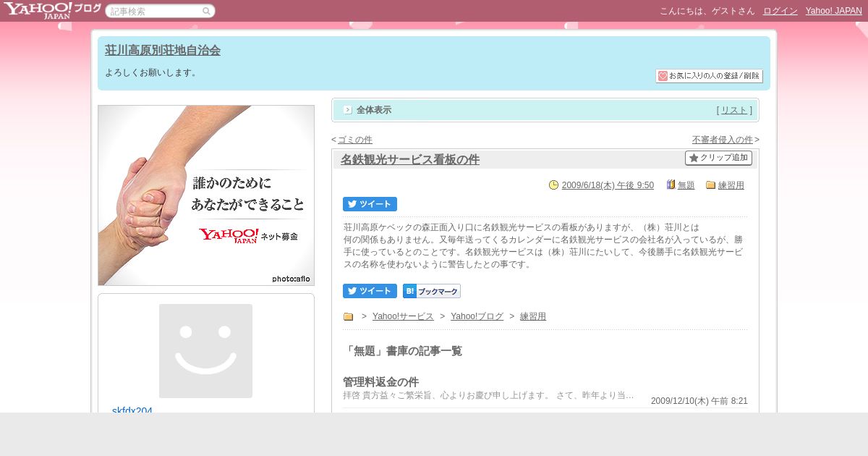Viewport: 868px width, 456px height.
Task: Open post title 名鉄観光サービス看板の件
Action: pyautogui.click(x=410, y=159)
